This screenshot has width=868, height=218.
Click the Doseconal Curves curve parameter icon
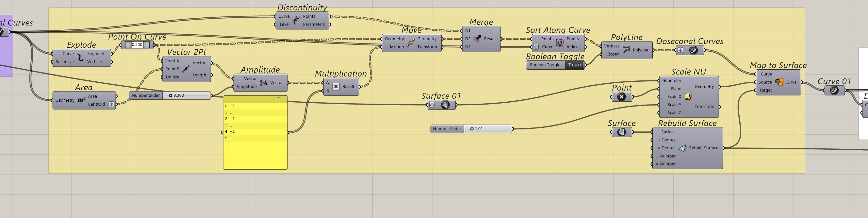tap(693, 50)
